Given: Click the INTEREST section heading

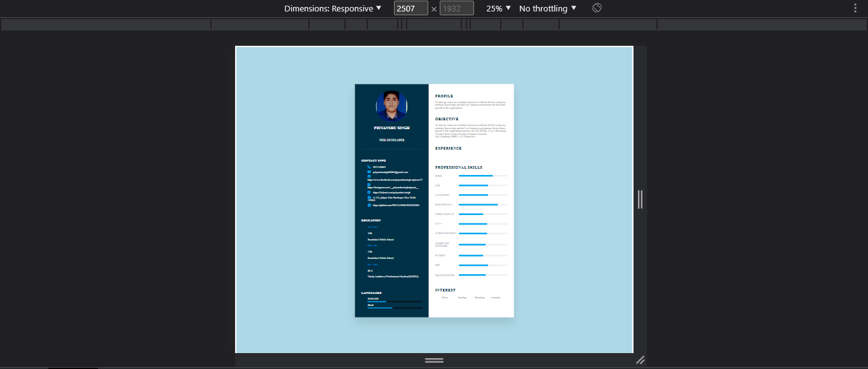Looking at the screenshot, I should [445, 290].
